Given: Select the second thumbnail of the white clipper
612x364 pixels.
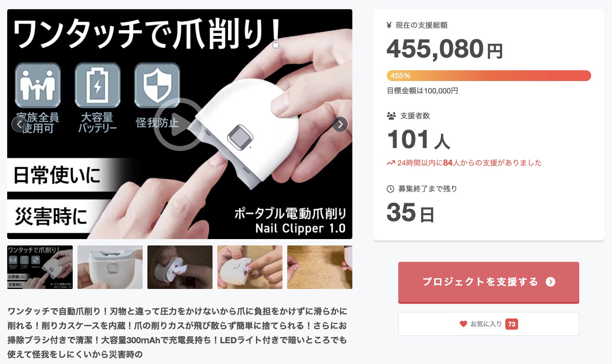Looking at the screenshot, I should coord(110,267).
